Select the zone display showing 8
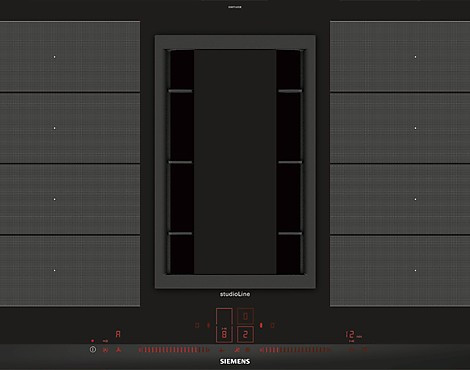 224,334
